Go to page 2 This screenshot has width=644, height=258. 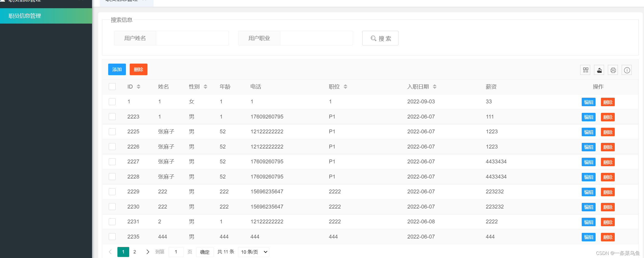tap(135, 252)
